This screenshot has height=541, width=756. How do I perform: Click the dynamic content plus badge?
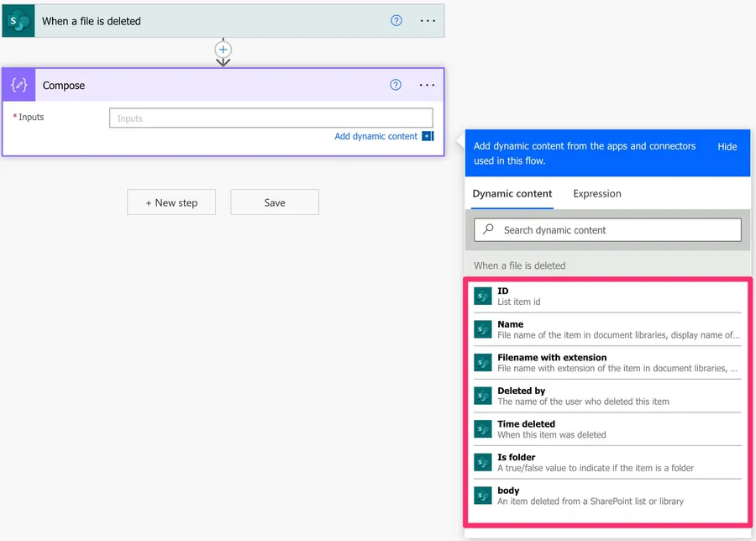428,136
